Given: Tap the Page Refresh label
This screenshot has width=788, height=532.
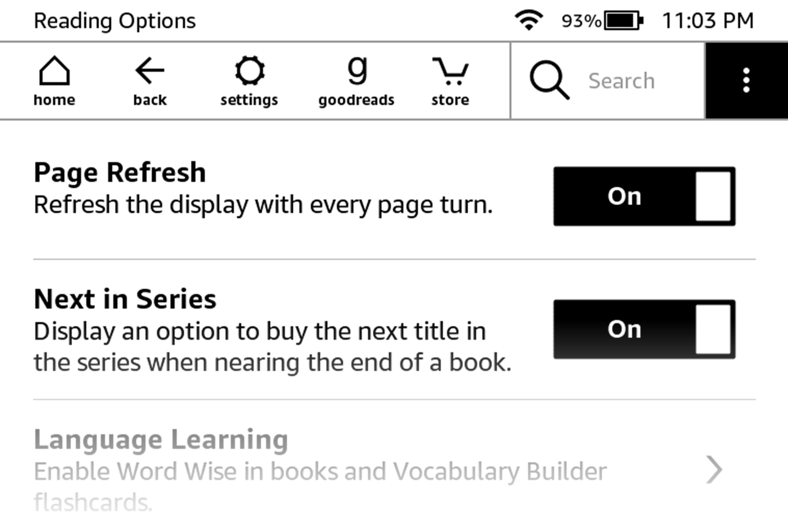Looking at the screenshot, I should pos(119,172).
